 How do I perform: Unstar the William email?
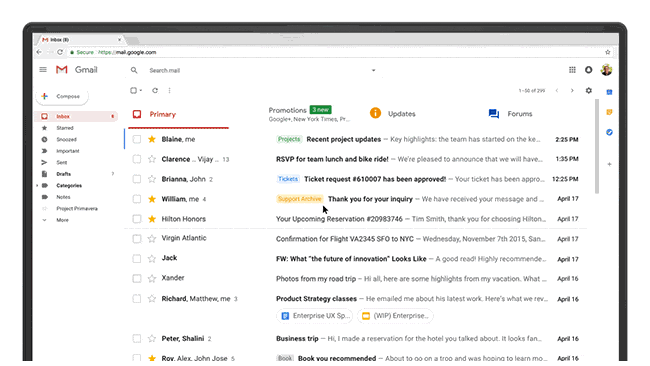click(152, 199)
